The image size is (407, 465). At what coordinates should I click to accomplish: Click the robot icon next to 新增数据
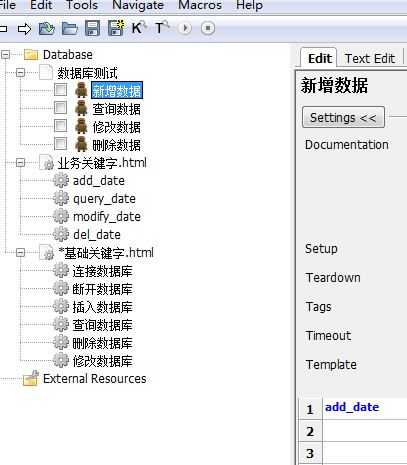[x=81, y=90]
